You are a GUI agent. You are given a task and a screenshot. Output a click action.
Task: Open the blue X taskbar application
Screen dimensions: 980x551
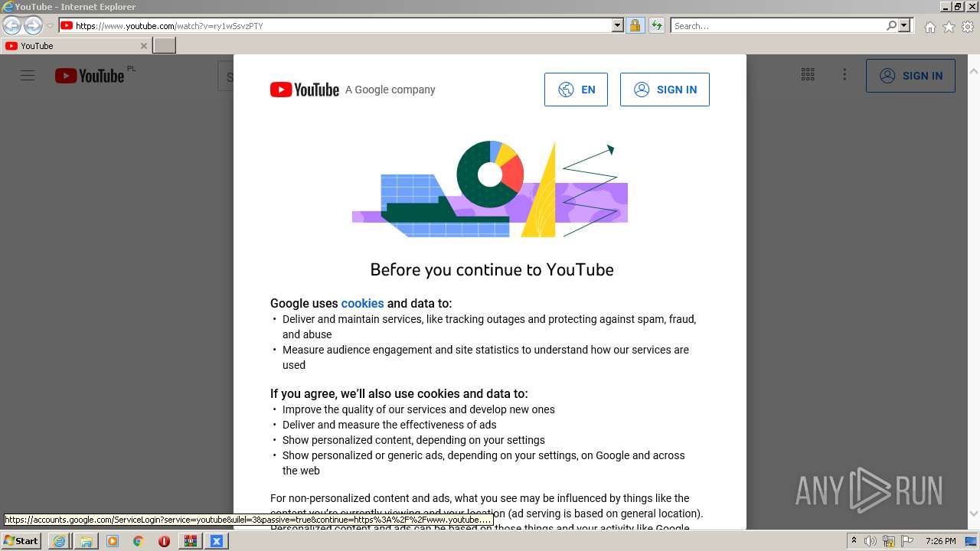216,541
